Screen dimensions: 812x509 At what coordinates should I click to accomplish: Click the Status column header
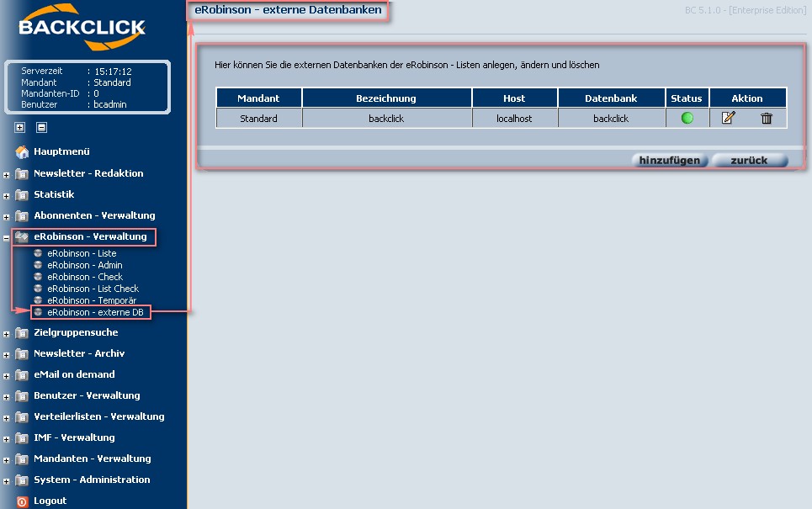click(x=687, y=98)
